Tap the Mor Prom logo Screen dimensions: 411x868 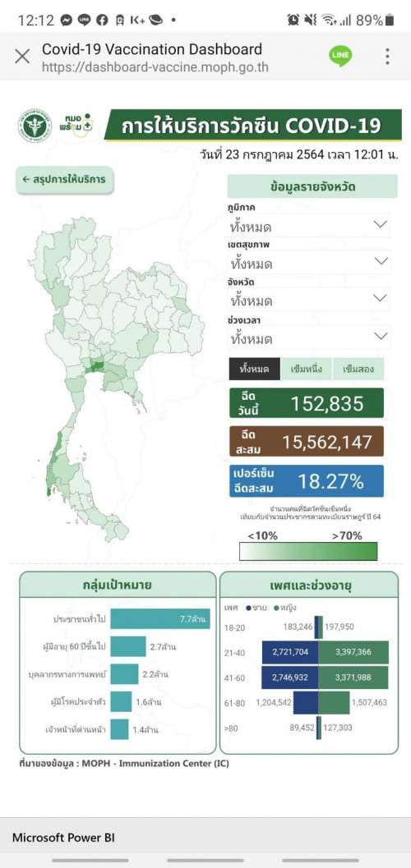tap(78, 124)
